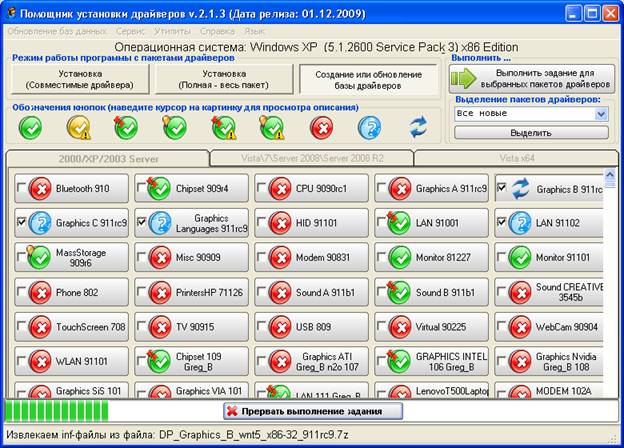Click the yellow question mark legend icon
The height and width of the screenshot is (448, 624).
pos(79,127)
